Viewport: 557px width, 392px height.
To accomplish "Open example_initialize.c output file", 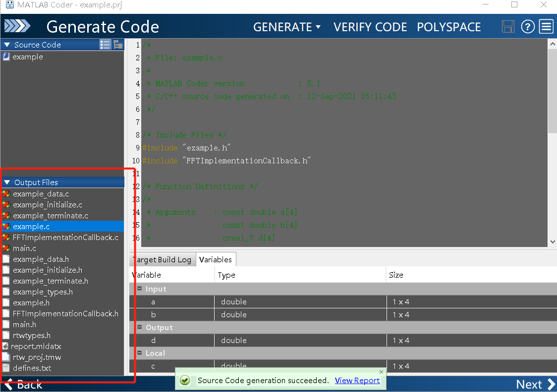I will [47, 205].
